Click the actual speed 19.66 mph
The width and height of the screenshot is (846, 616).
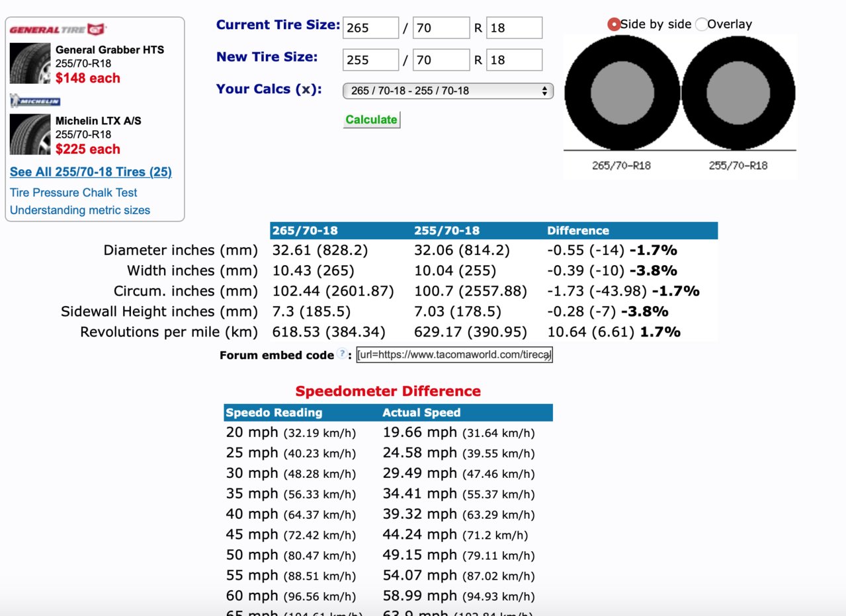pos(459,433)
